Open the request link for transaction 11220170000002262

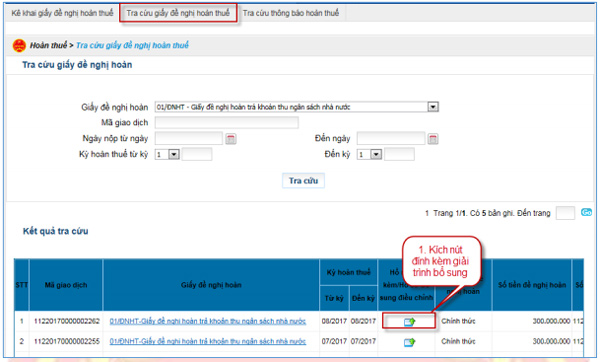(208, 321)
